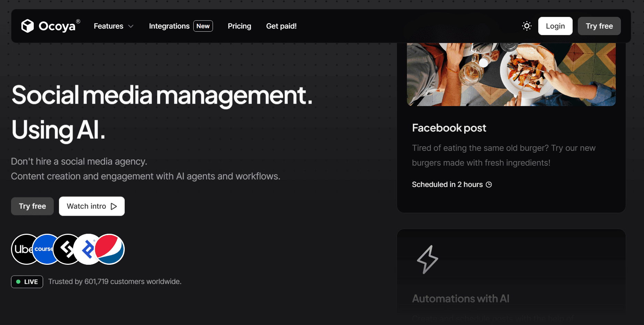Go to the Get paid! page
Image resolution: width=644 pixels, height=325 pixels.
click(x=281, y=26)
